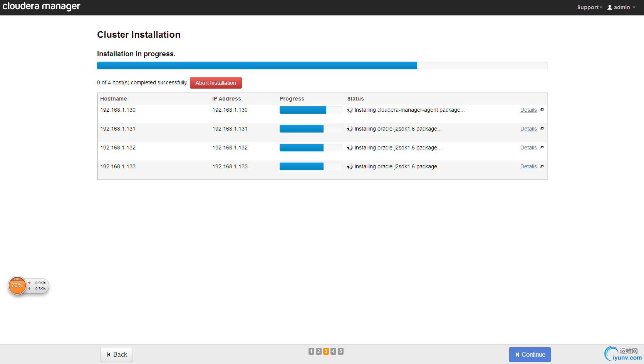Click the spinner icon for host 192.168.1.132
Viewport: 644px width, 364px height.
(350, 148)
